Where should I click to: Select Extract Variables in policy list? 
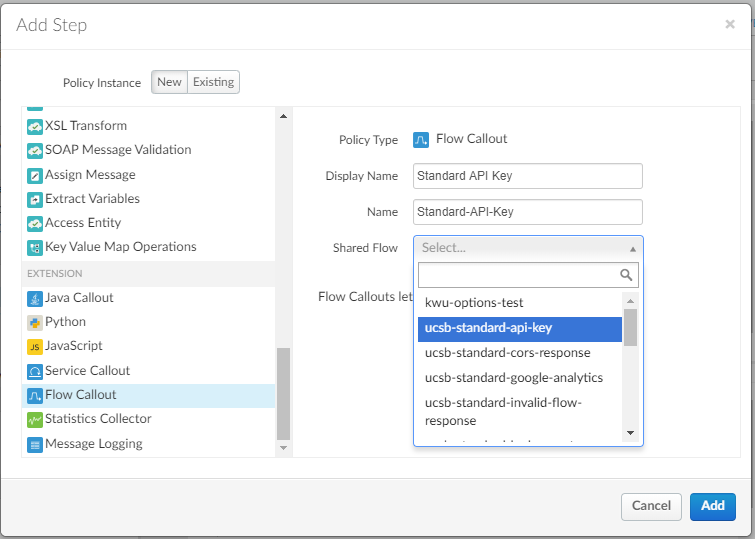click(92, 199)
